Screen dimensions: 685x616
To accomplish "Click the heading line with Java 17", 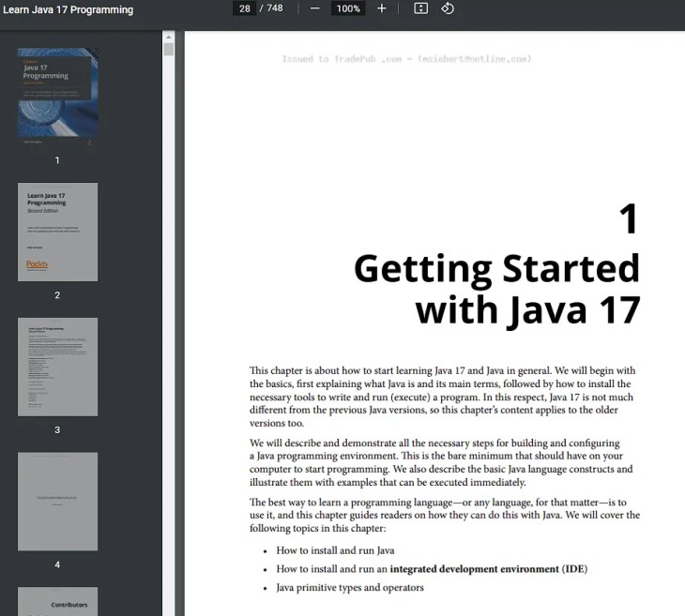I will click(527, 310).
